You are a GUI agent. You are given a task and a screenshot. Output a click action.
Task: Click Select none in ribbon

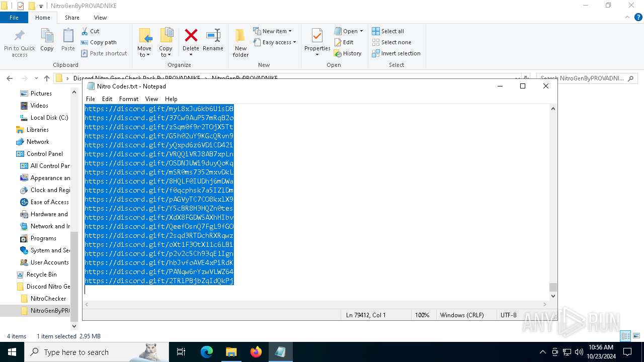pos(391,42)
